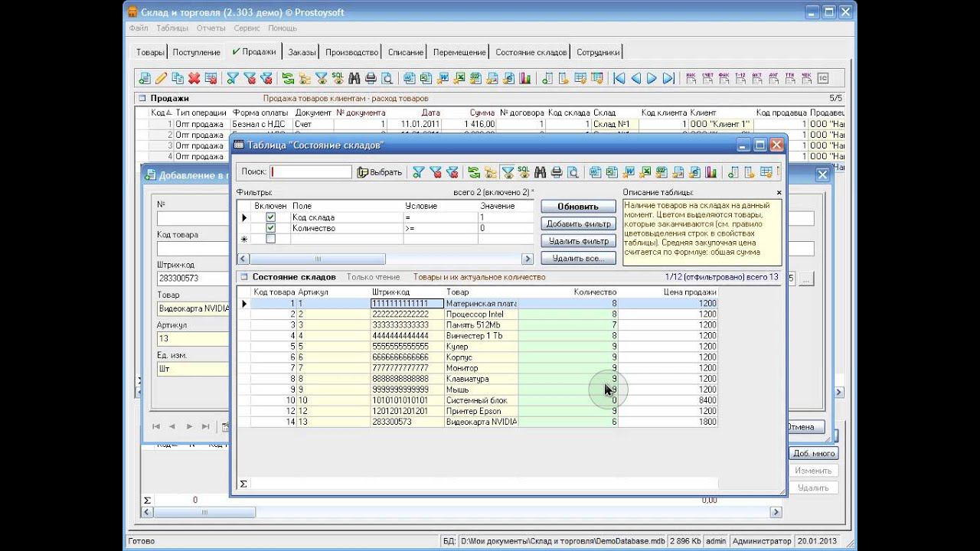Click the bar chart icon in Состояние складов toolbar

pos(711,172)
